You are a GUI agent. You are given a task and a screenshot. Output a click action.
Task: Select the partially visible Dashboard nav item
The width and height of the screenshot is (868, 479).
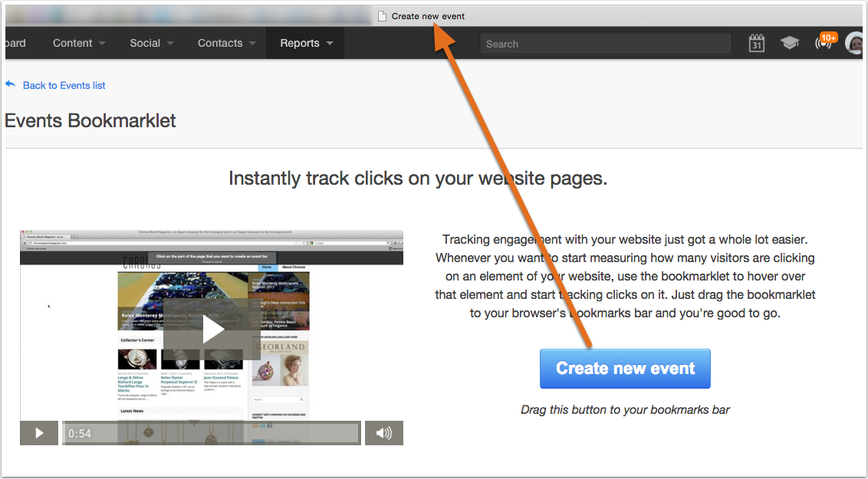click(x=15, y=43)
